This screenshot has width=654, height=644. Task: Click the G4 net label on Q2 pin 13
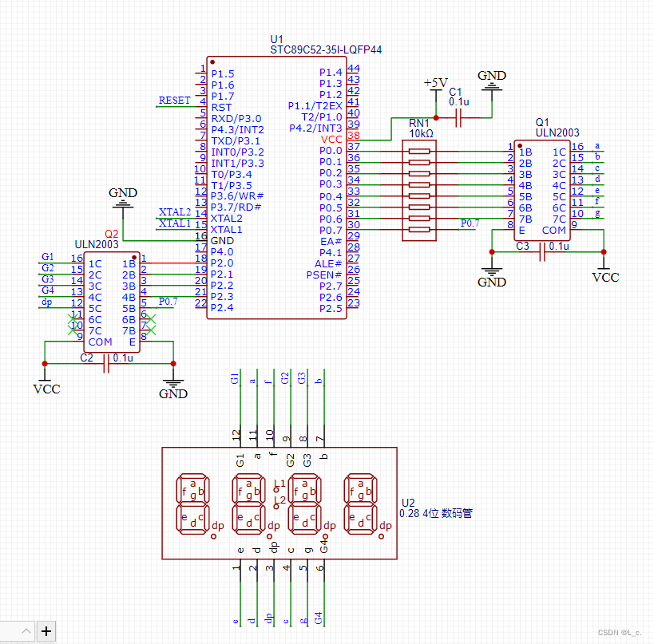48,290
